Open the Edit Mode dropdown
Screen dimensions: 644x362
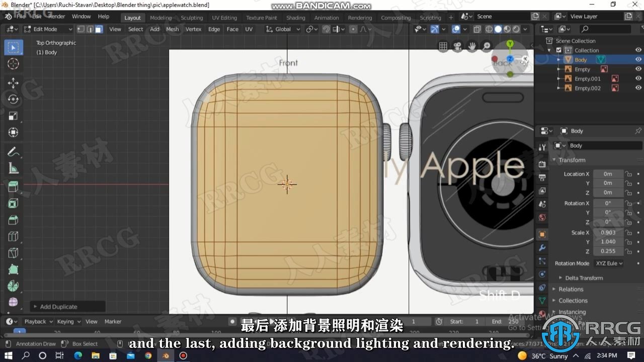coord(48,29)
